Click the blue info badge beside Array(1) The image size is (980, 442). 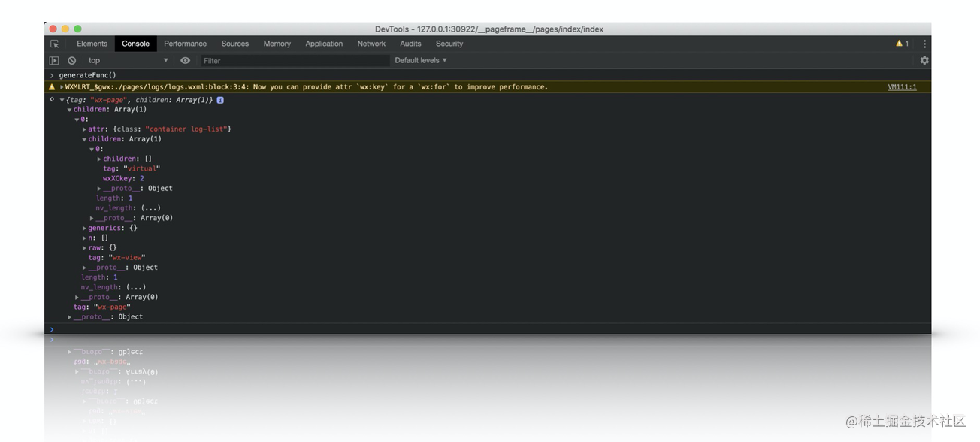click(x=220, y=100)
